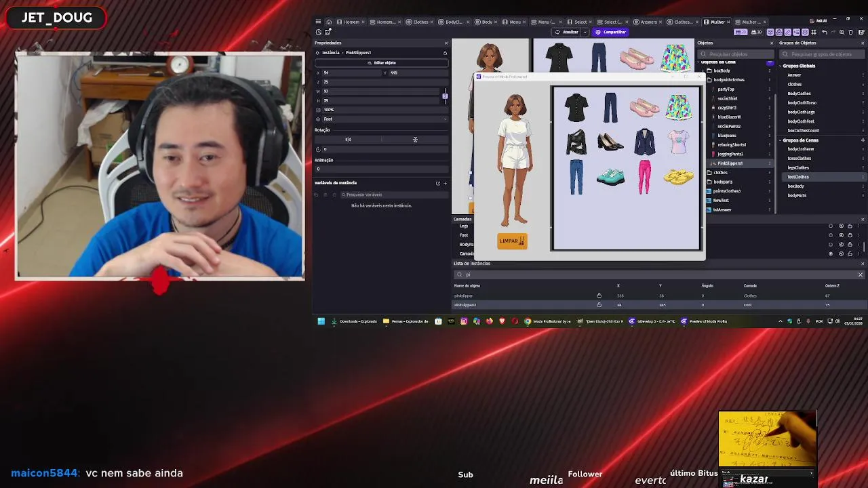
Task: Click Pesquisar variáveis search field
Action: [x=393, y=195]
